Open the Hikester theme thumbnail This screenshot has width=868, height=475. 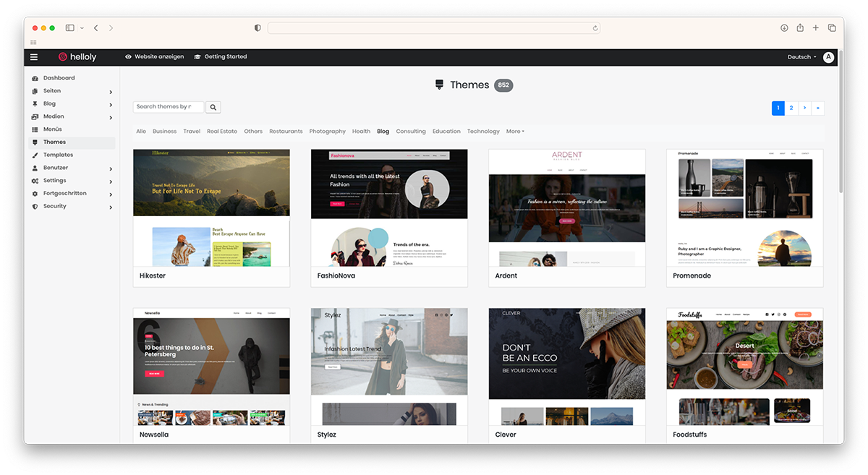coord(211,207)
